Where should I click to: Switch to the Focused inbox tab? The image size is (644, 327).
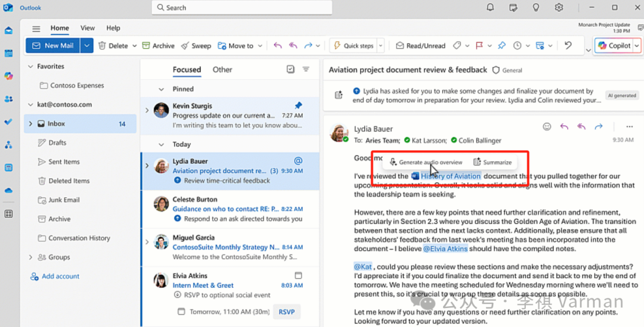187,69
